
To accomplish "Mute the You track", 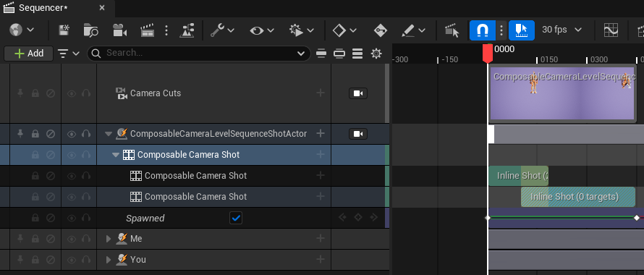I will (51, 260).
